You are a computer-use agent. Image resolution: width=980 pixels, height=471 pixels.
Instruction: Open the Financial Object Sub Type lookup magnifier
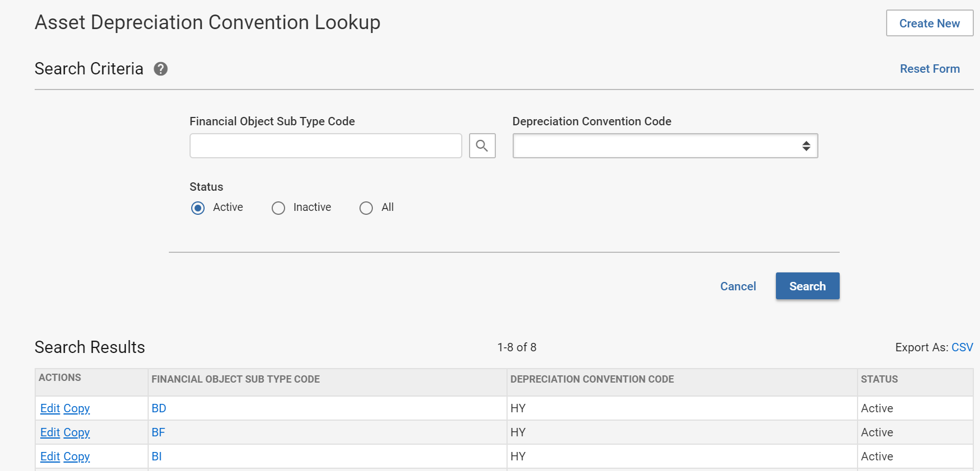click(x=482, y=146)
